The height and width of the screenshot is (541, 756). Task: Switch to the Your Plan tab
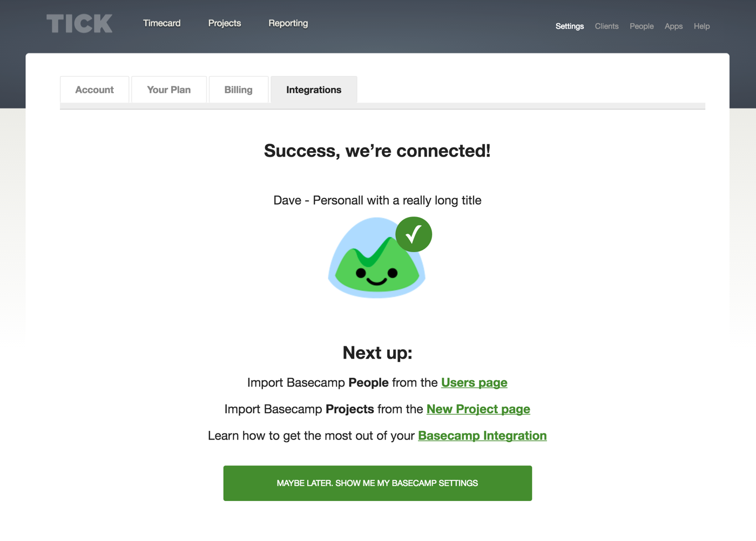tap(169, 89)
